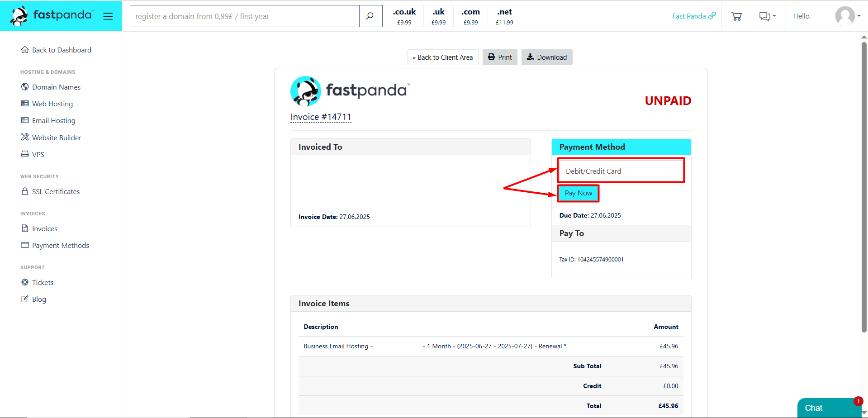The height and width of the screenshot is (418, 868).
Task: Select the .co.uk £9.99 domain option
Action: [x=404, y=16]
